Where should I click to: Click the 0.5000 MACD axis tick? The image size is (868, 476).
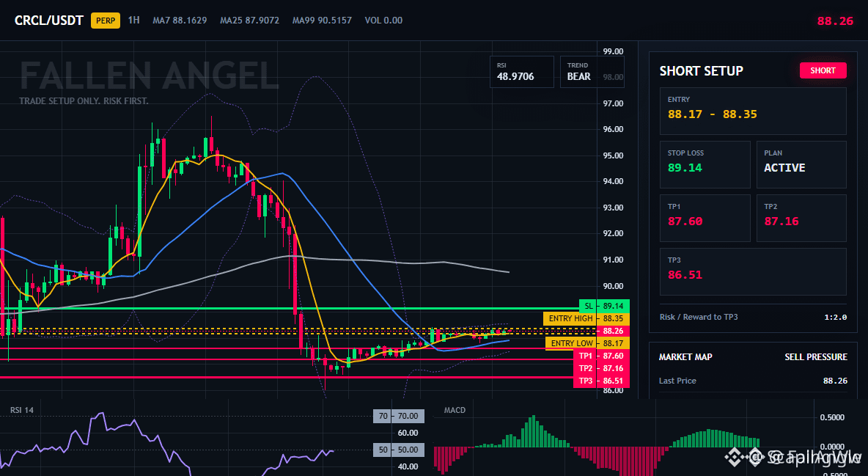[x=832, y=417]
